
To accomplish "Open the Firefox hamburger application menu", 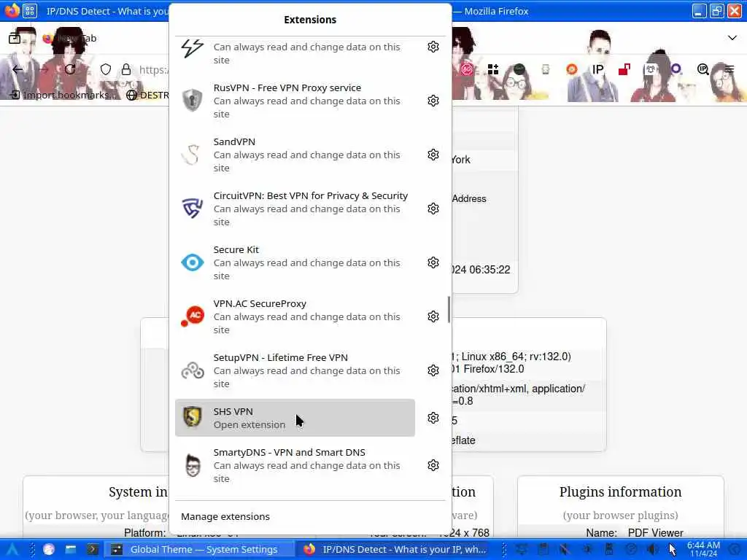I will point(729,69).
